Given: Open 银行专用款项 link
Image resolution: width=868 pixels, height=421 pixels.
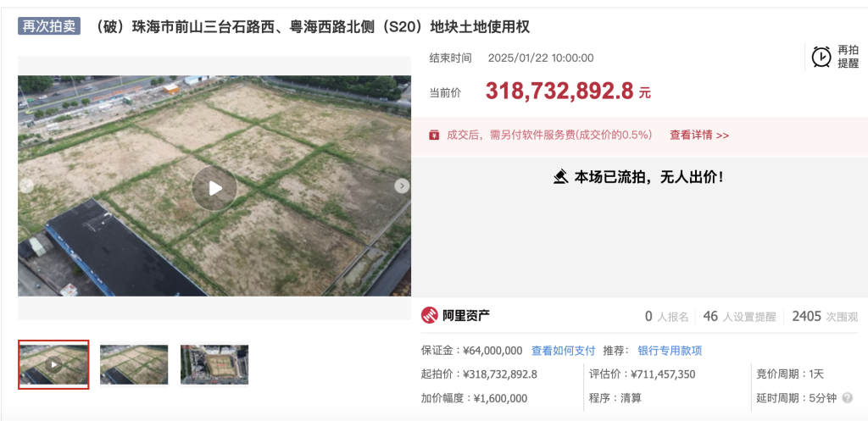Looking at the screenshot, I should [x=670, y=351].
